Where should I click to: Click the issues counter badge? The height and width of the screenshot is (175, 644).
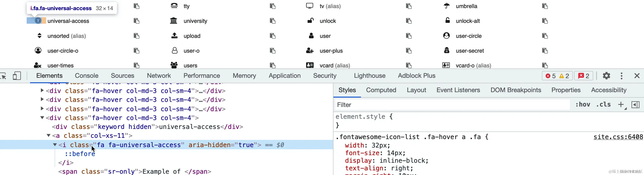point(584,76)
